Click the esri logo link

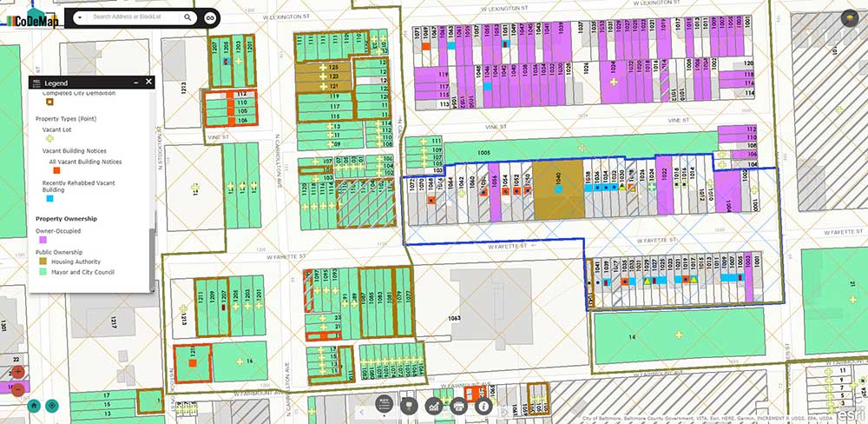click(x=848, y=413)
